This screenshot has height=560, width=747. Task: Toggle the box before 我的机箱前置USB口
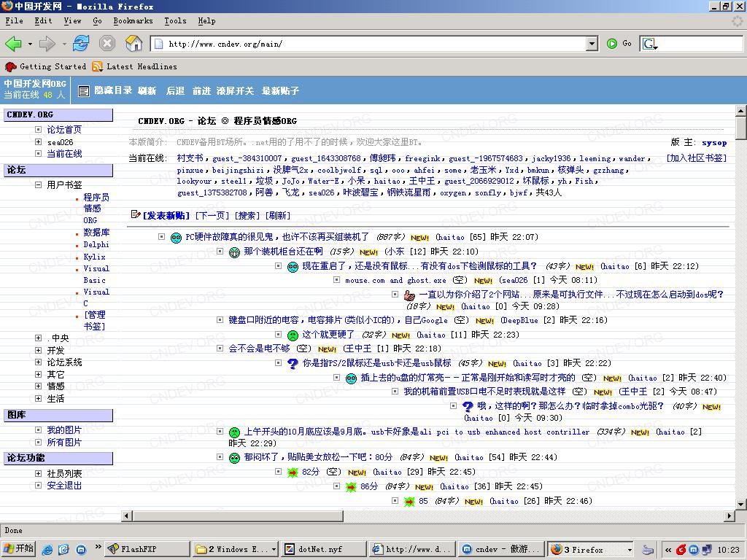(395, 391)
